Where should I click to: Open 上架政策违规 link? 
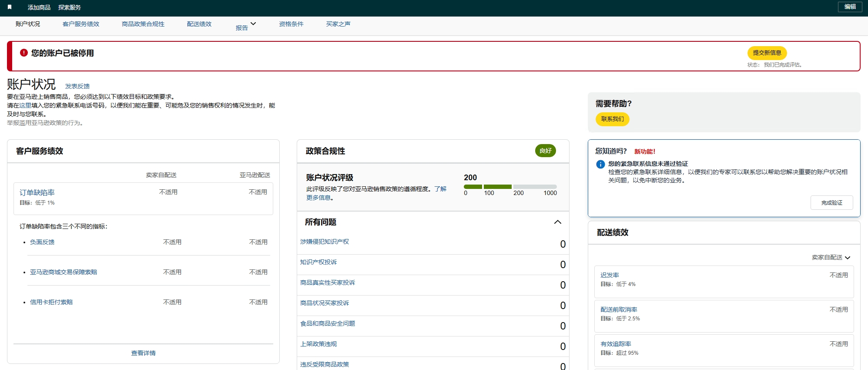pyautogui.click(x=318, y=344)
